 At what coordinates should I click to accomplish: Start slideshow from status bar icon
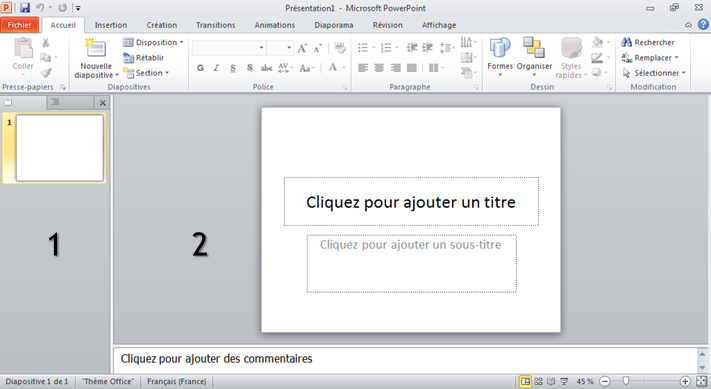[564, 381]
